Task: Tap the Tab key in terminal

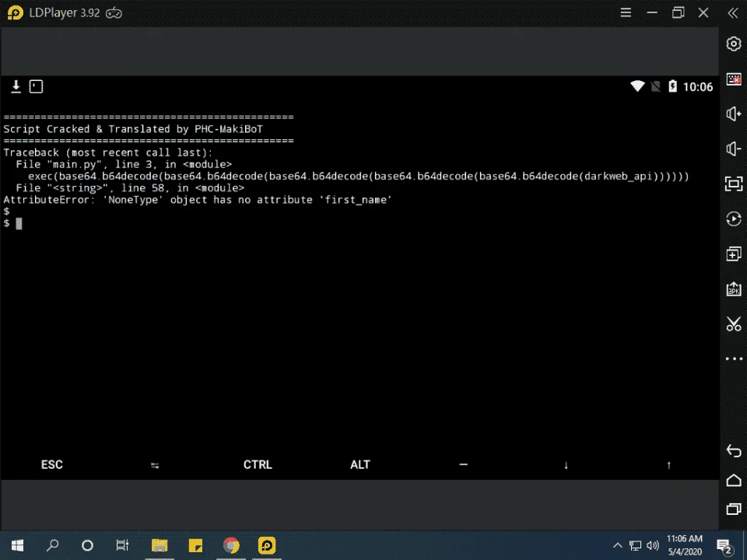Action: (x=155, y=465)
